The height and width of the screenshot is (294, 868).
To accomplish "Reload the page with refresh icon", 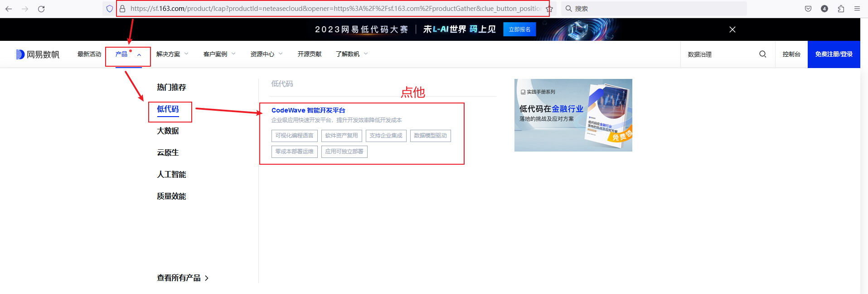I will pos(41,9).
